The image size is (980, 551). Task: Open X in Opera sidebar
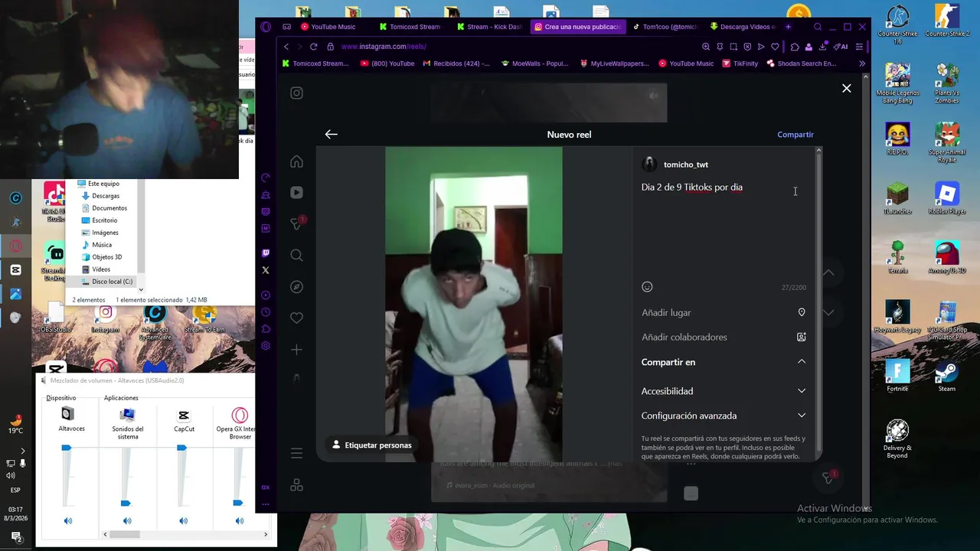pyautogui.click(x=266, y=270)
